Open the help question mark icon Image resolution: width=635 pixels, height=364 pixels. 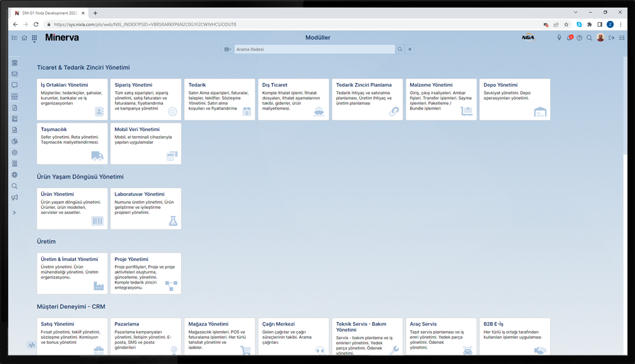[579, 38]
